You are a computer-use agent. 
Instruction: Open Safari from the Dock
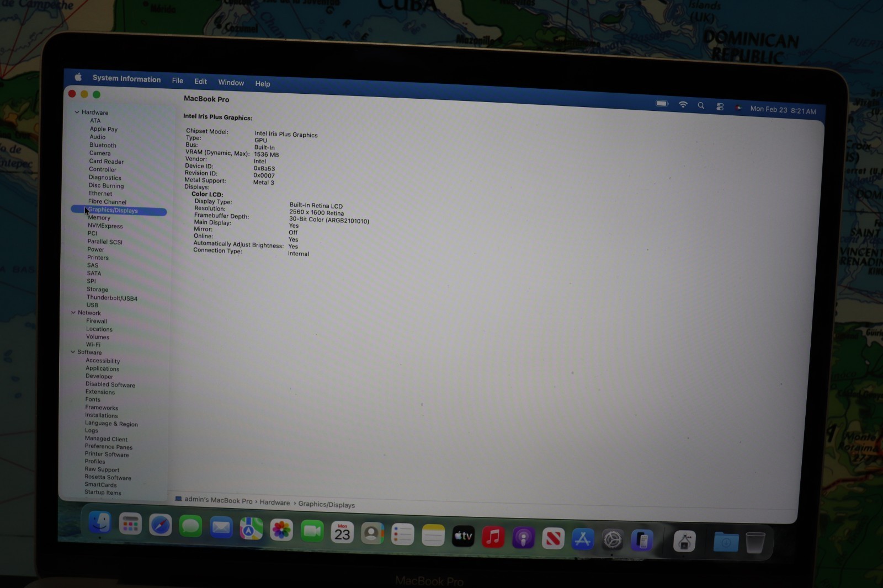pyautogui.click(x=160, y=525)
